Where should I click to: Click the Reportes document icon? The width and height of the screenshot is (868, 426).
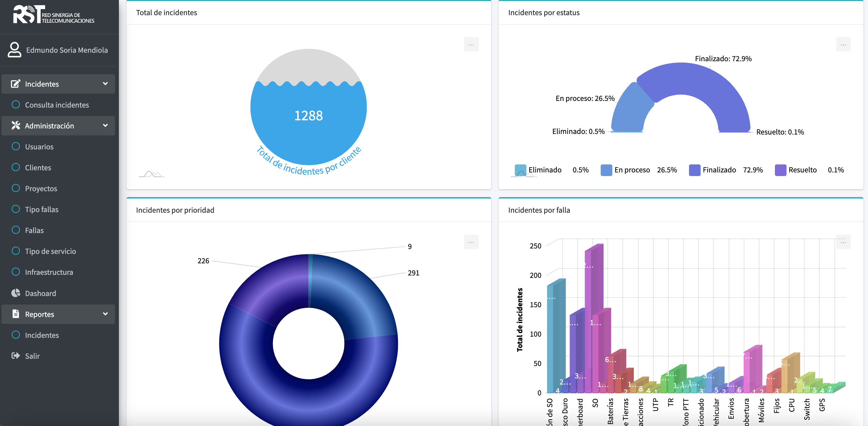15,314
